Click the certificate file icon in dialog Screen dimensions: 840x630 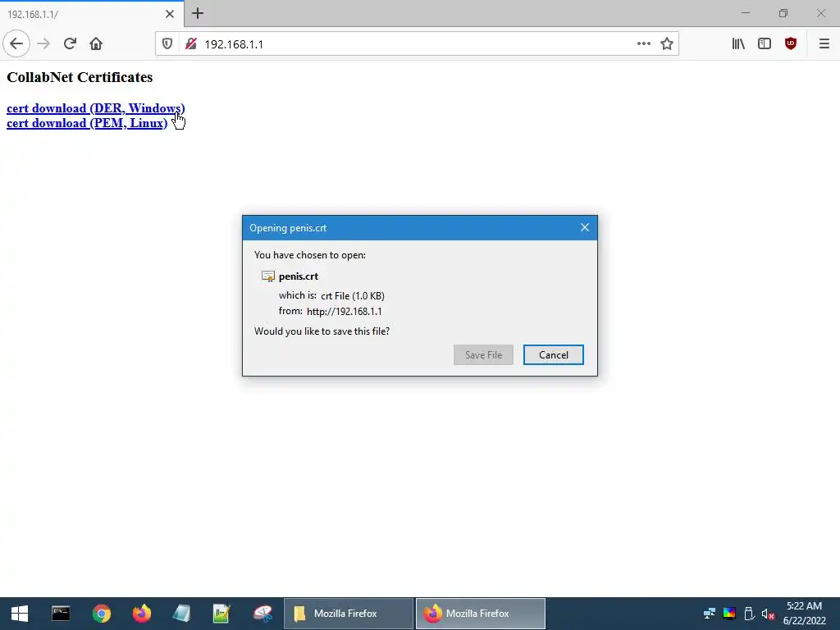pyautogui.click(x=268, y=276)
